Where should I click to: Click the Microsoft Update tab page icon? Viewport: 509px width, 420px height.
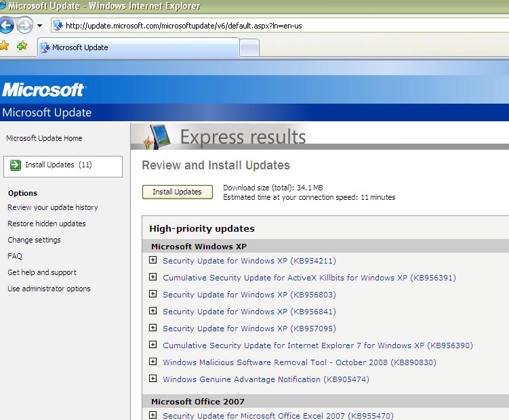(x=45, y=47)
